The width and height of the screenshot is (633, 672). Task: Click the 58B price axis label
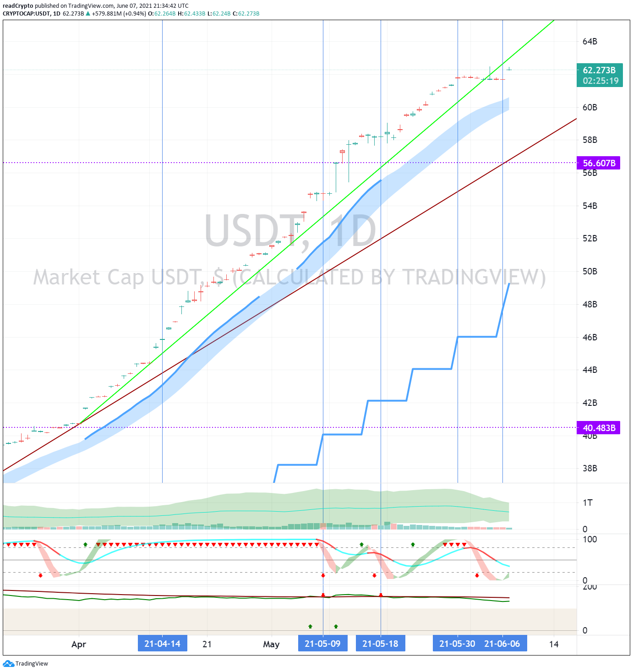pos(590,140)
